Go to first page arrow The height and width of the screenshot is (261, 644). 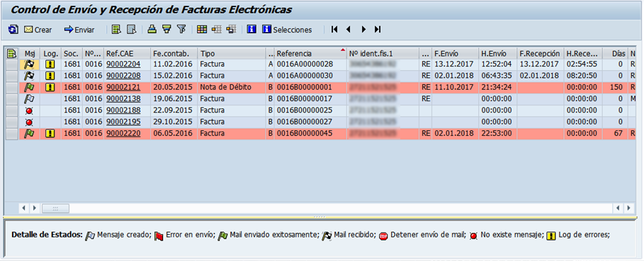coord(334,30)
